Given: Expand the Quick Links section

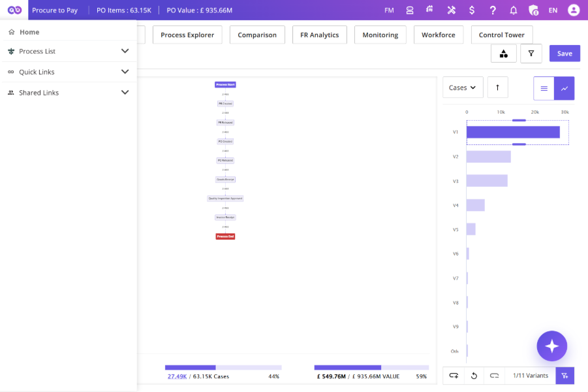Looking at the screenshot, I should click(69, 72).
